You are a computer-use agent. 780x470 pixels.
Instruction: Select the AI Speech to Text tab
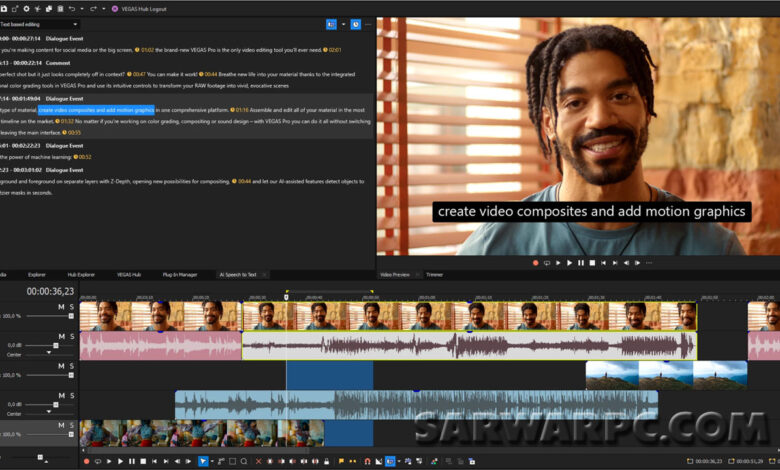pyautogui.click(x=238, y=275)
